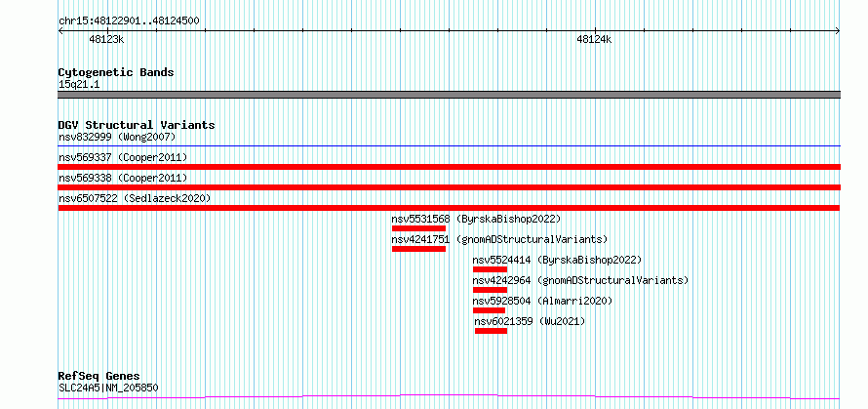The width and height of the screenshot is (868, 409).
Task: Click the red bar under nsv5531568
Action: 418,228
